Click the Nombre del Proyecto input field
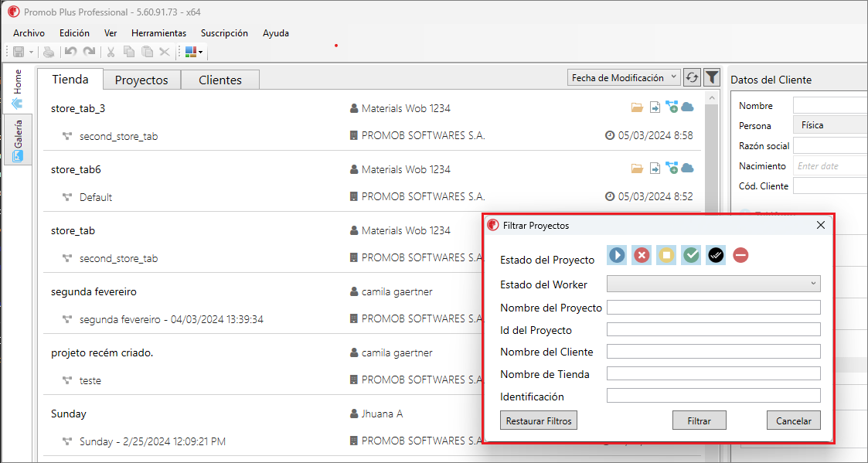This screenshot has height=463, width=868. (x=713, y=308)
